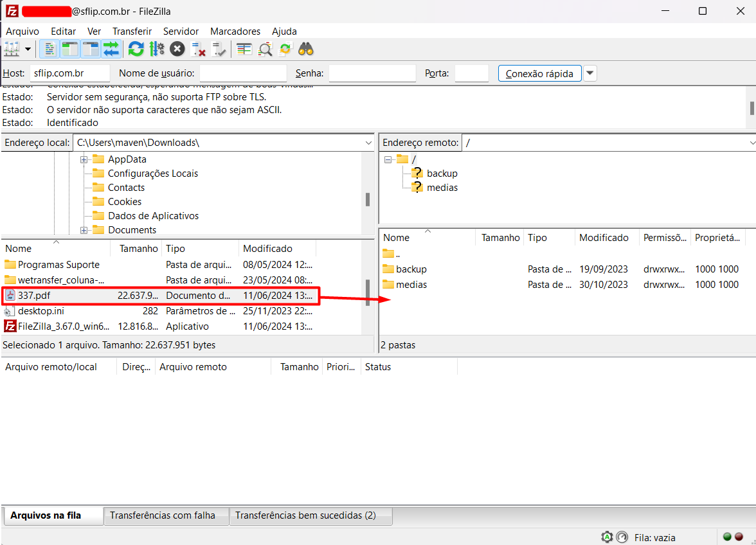Reconnect to the last server
This screenshot has width=756, height=545.
click(x=219, y=49)
